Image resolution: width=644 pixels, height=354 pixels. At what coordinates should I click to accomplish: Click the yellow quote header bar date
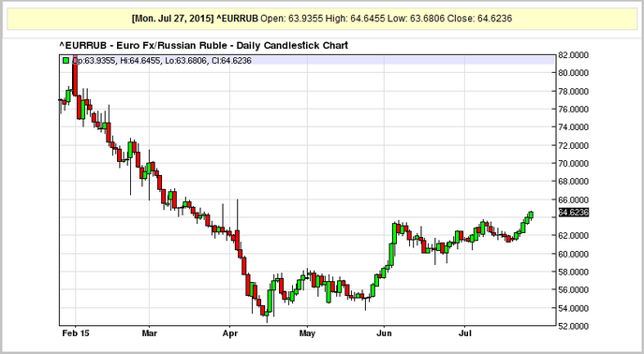(x=172, y=19)
